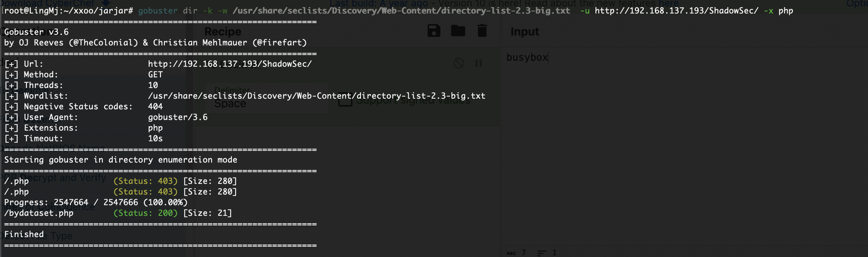The height and width of the screenshot is (257, 868).
Task: Click the download arrow beside Download CyberChef
Action: (x=106, y=3)
